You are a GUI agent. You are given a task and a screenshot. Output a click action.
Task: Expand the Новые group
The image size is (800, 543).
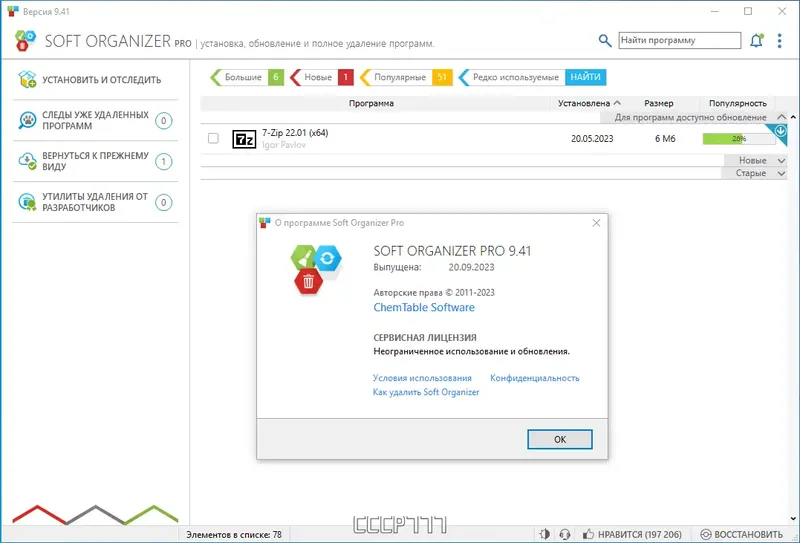(781, 160)
